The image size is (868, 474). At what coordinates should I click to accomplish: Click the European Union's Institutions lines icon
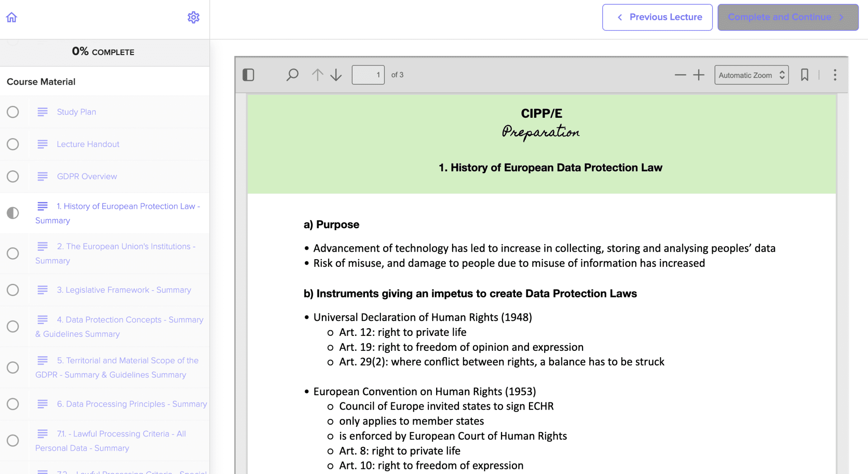pyautogui.click(x=42, y=247)
